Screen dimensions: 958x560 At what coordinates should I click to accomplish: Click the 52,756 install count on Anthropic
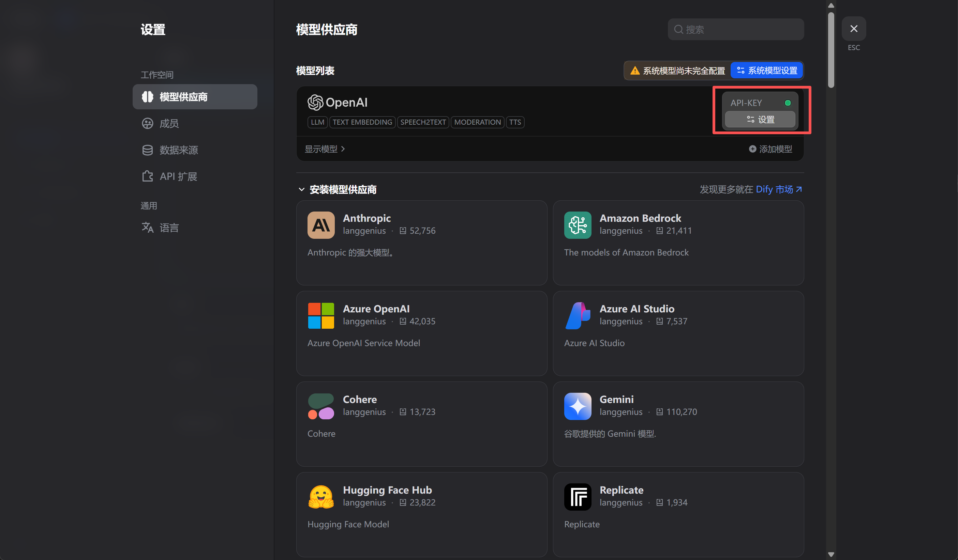(422, 231)
